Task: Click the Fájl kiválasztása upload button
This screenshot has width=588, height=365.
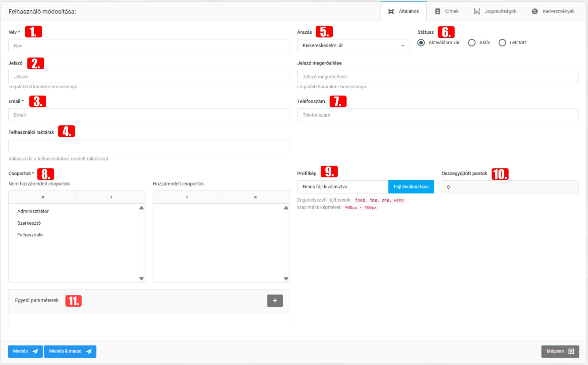Action: pos(411,187)
